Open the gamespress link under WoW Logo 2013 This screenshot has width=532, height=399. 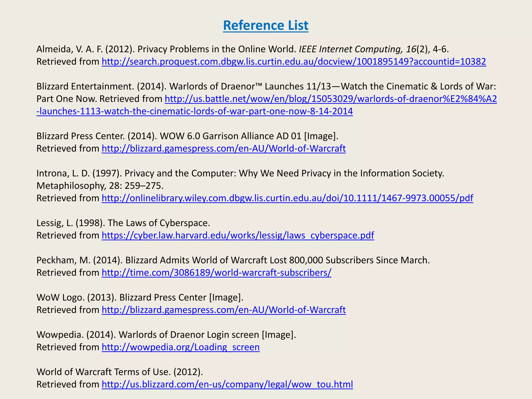[x=224, y=310]
